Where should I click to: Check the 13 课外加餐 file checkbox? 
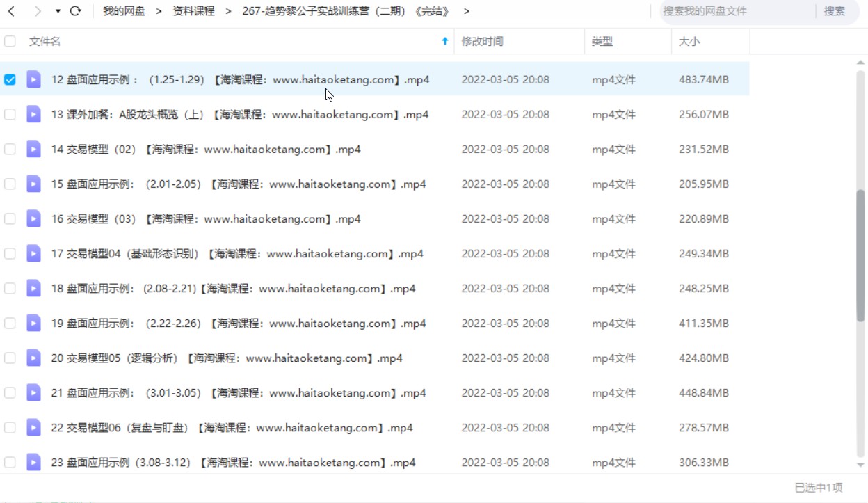10,114
